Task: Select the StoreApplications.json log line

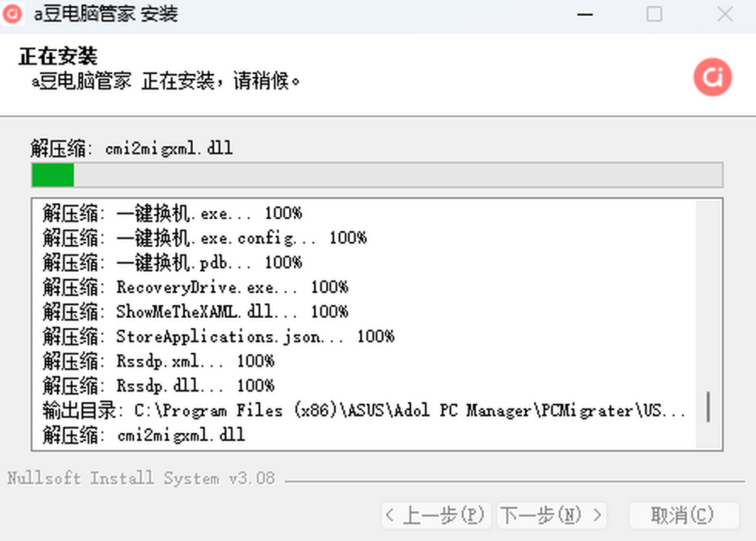Action: (x=218, y=336)
